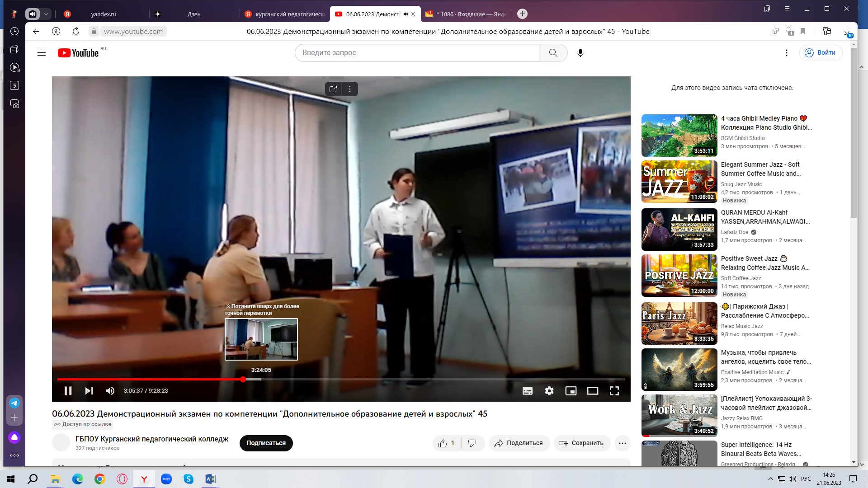This screenshot has height=488, width=868.
Task: Click the magnifier search button
Action: (553, 53)
